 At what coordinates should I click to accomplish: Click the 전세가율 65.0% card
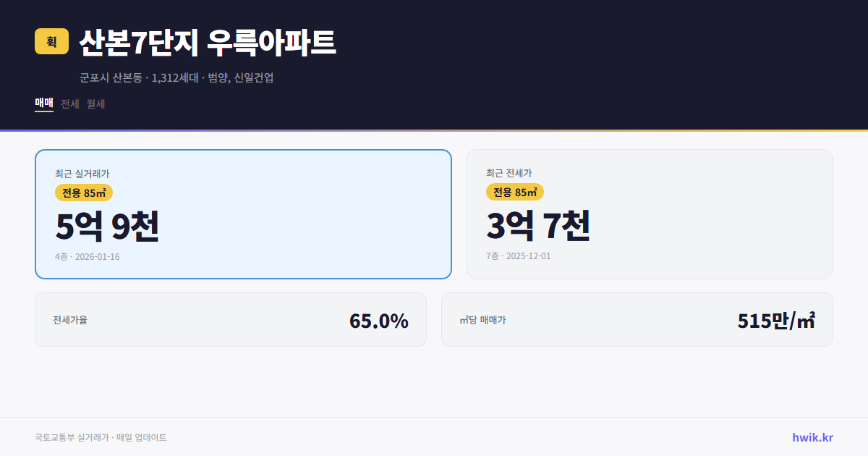click(231, 319)
